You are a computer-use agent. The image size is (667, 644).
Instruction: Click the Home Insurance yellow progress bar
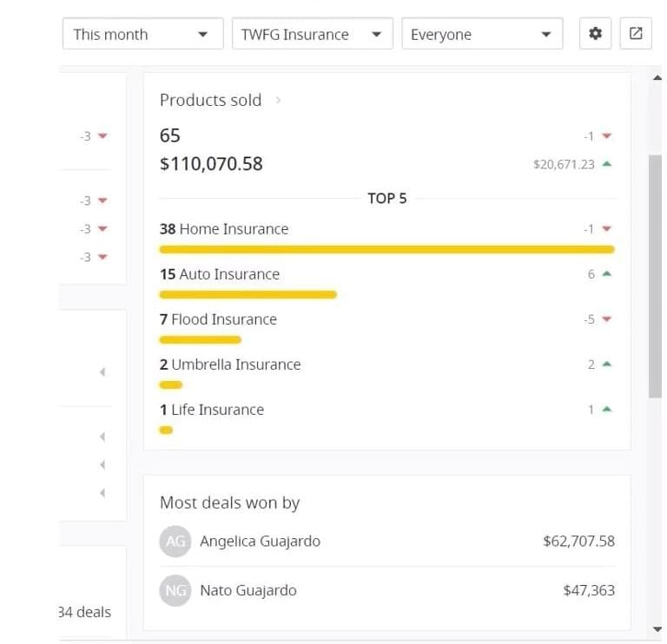click(x=386, y=249)
